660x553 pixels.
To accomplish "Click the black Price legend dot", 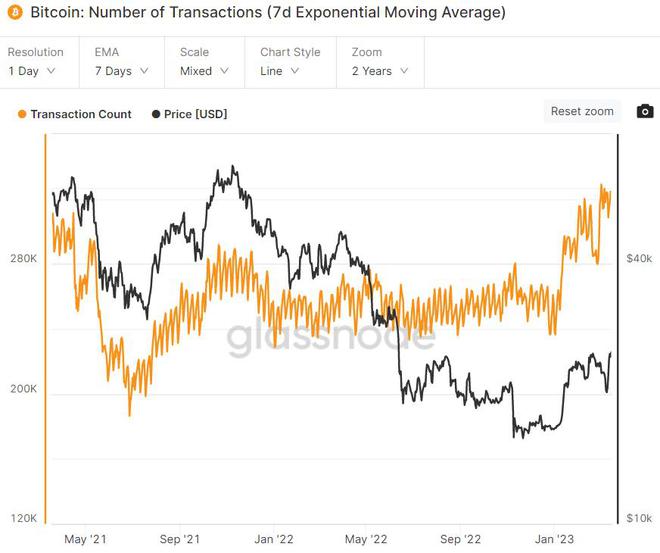I will coord(157,114).
